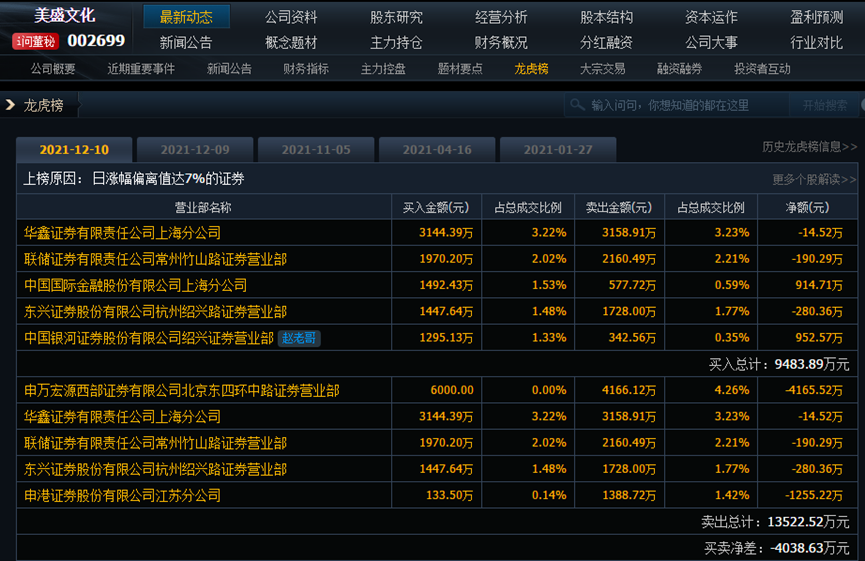Select the 大宗交易 sub-tab
This screenshot has height=561, width=865.
[x=602, y=69]
